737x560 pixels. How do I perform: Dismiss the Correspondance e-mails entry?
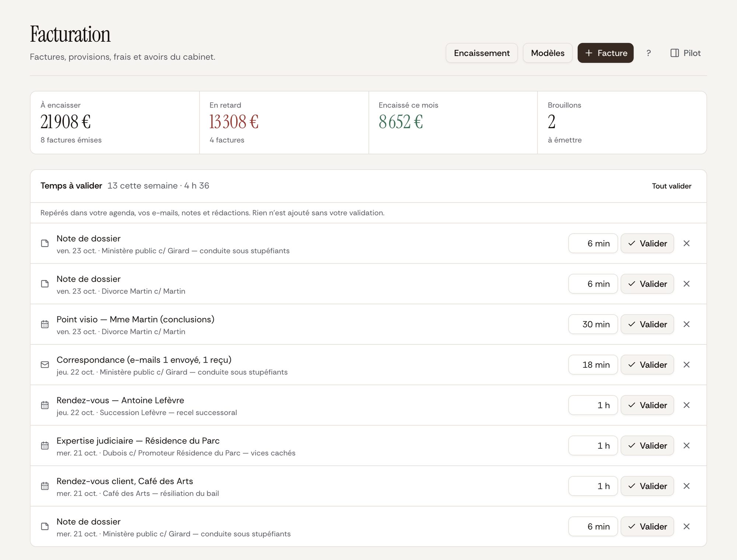tap(687, 365)
